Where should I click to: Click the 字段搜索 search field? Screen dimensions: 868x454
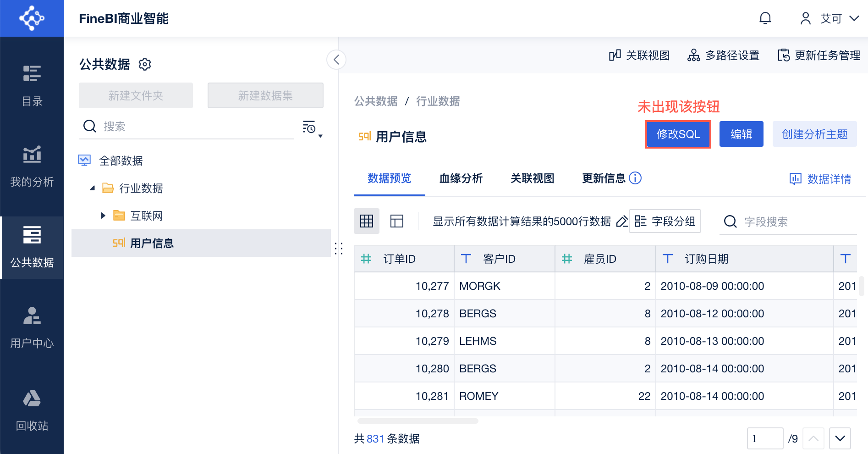tap(797, 222)
